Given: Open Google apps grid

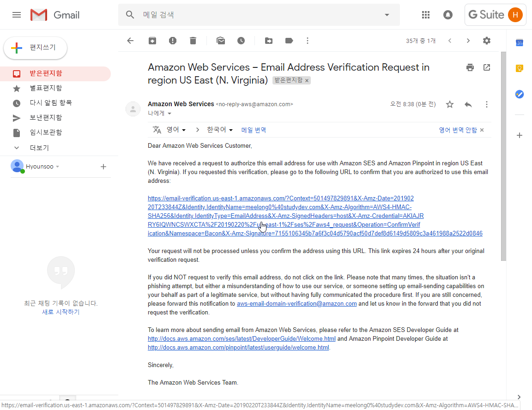Looking at the screenshot, I should click(x=425, y=15).
